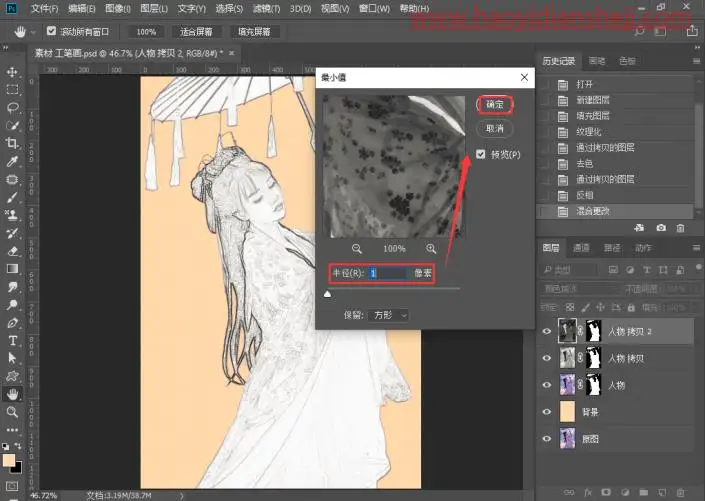Hide the 人物 拷贝 layer

click(x=547, y=358)
